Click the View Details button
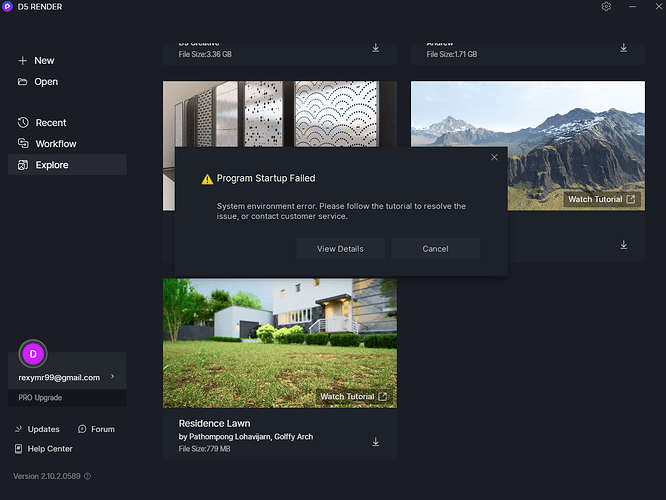The height and width of the screenshot is (500, 666). 340,249
